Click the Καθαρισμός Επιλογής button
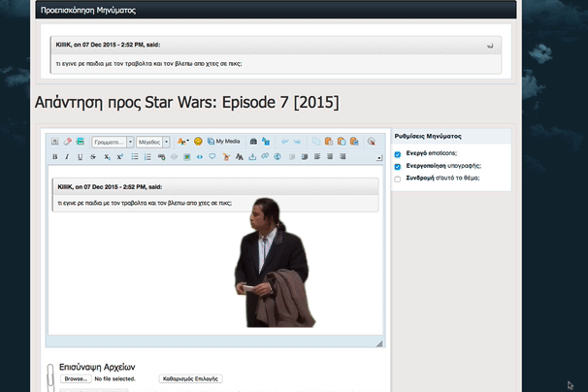 pyautogui.click(x=190, y=378)
